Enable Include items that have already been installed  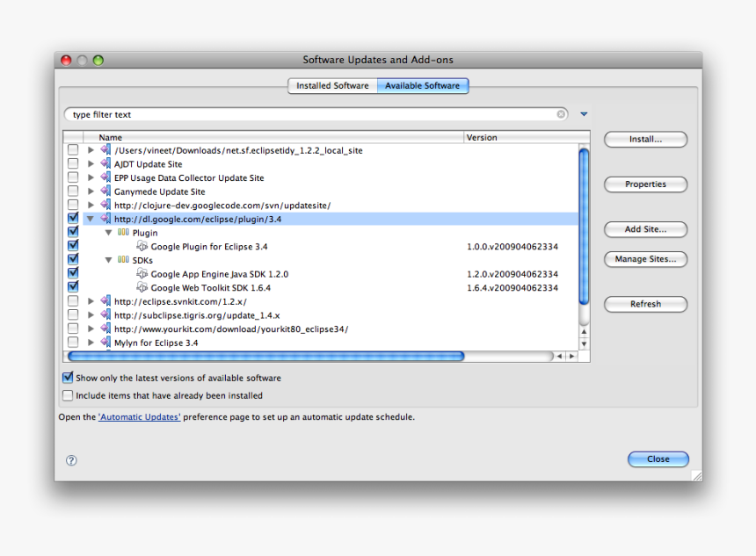68,395
